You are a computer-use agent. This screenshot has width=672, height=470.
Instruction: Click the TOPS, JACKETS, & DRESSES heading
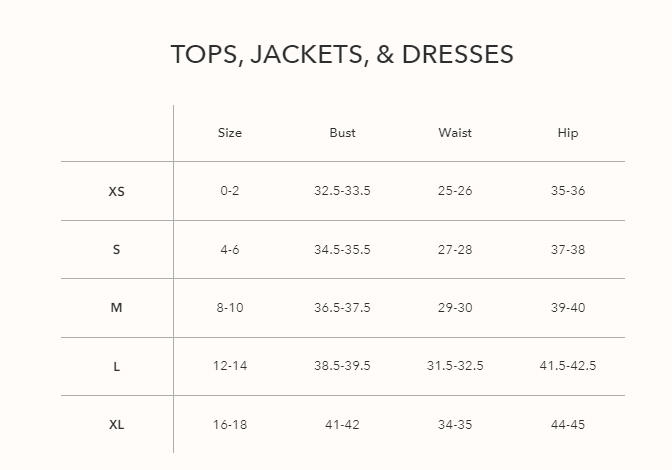pyautogui.click(x=342, y=54)
